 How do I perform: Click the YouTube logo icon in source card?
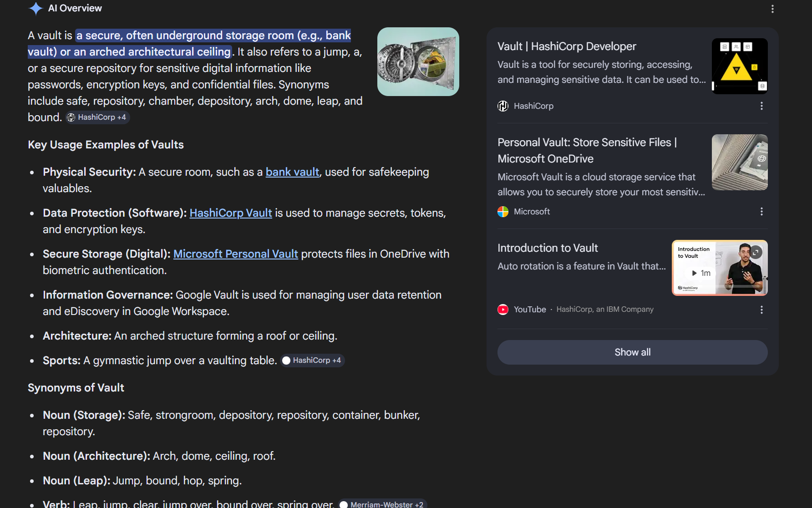(503, 310)
